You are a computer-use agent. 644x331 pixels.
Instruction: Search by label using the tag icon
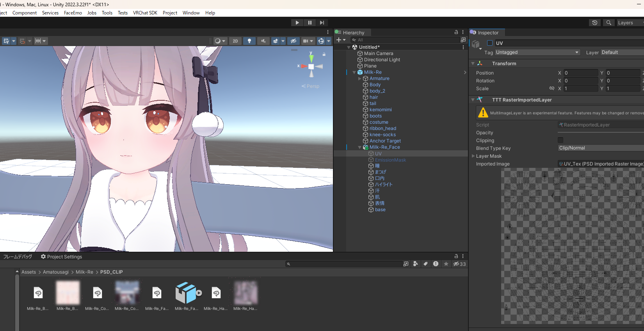(x=425, y=264)
